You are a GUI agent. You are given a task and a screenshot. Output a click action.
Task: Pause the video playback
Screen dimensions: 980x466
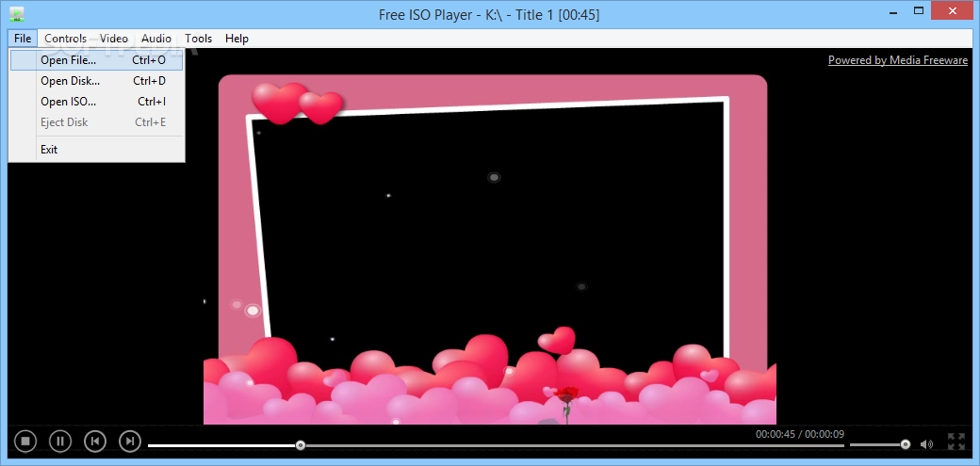coord(60,441)
